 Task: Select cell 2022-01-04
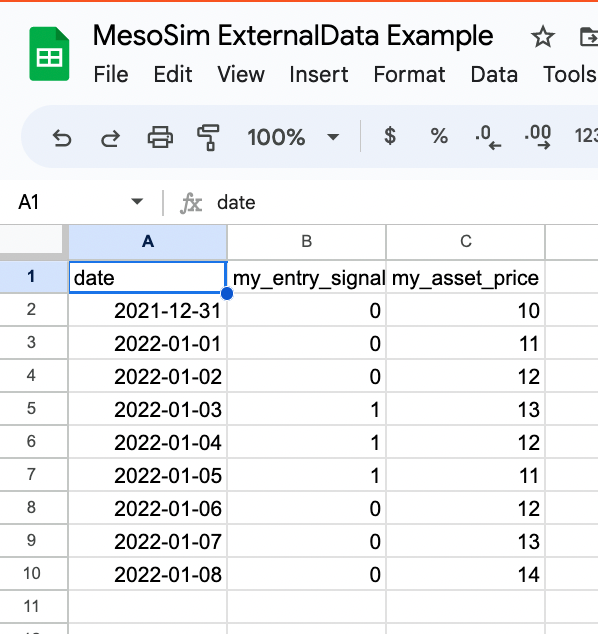(x=148, y=442)
